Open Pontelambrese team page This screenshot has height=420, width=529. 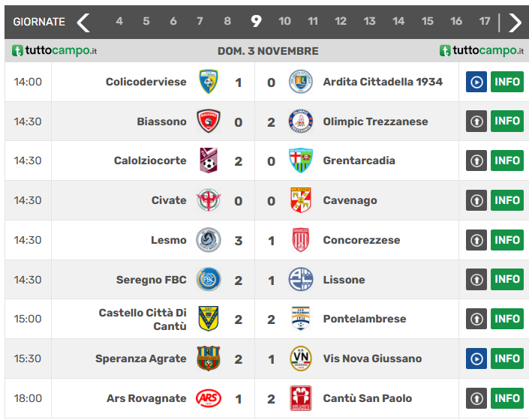pos(365,319)
